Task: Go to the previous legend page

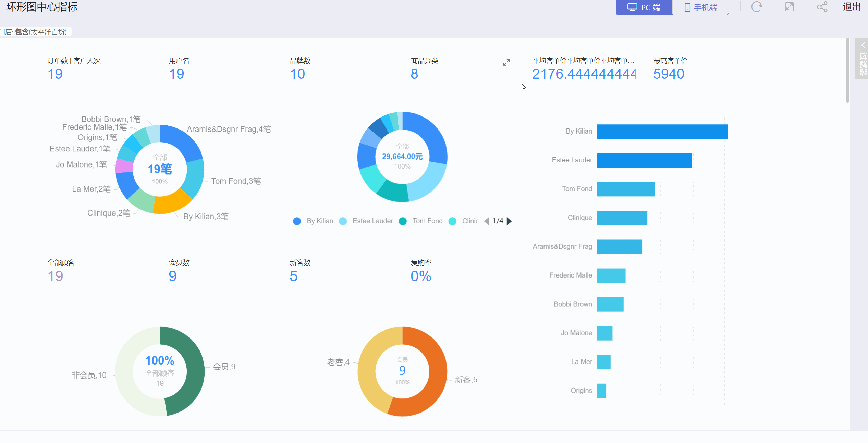Action: pyautogui.click(x=487, y=221)
